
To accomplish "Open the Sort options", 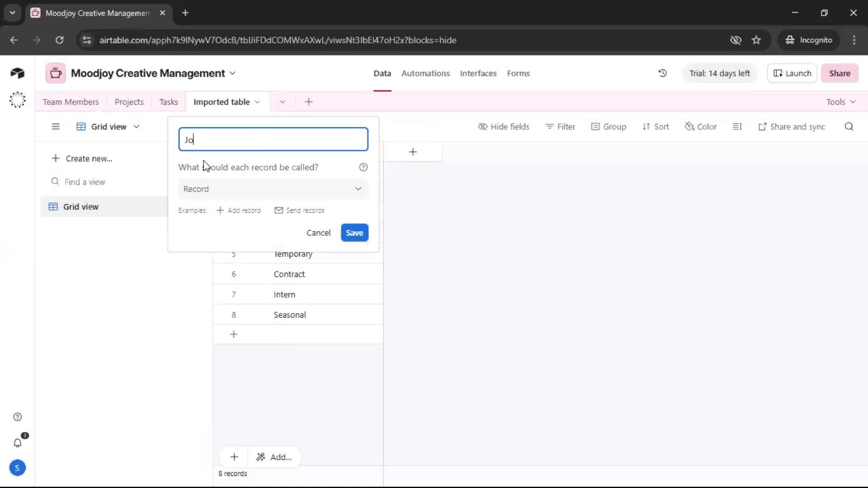I will [656, 127].
